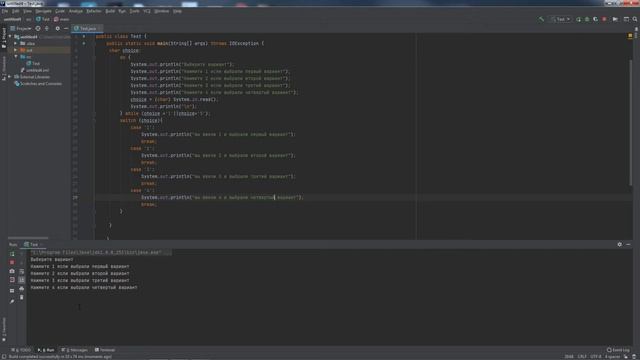Click the editor vertical scrollbar

tap(631, 122)
